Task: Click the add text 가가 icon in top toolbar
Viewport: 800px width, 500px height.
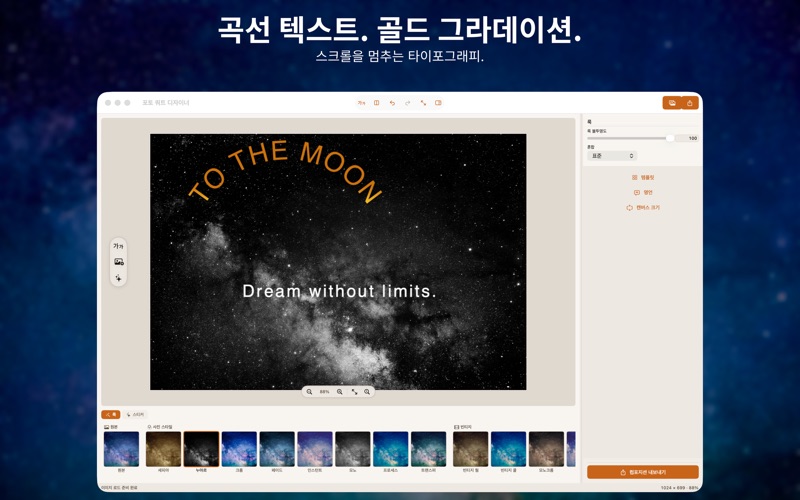Action: [x=361, y=103]
